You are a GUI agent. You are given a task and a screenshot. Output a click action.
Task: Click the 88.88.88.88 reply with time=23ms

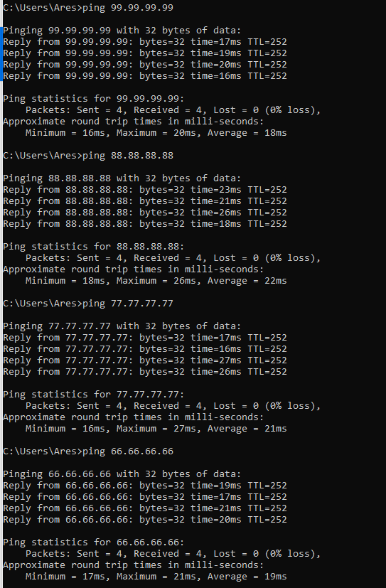(x=144, y=189)
